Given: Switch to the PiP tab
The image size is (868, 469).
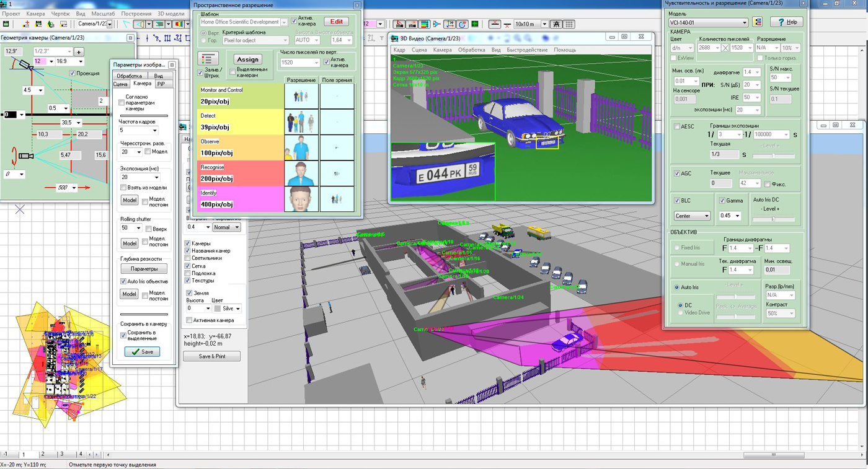Looking at the screenshot, I should (161, 84).
